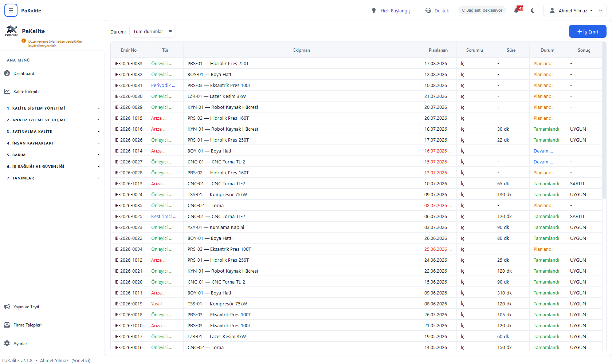Viewport: 612px width, 364px height.
Task: Click the Destek headset icon
Action: (428, 11)
